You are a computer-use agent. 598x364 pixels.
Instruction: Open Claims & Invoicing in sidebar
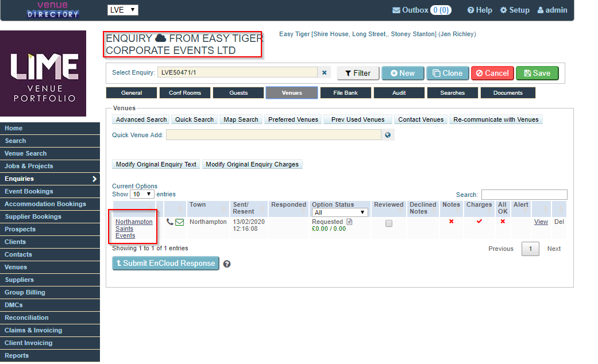[x=50, y=331]
